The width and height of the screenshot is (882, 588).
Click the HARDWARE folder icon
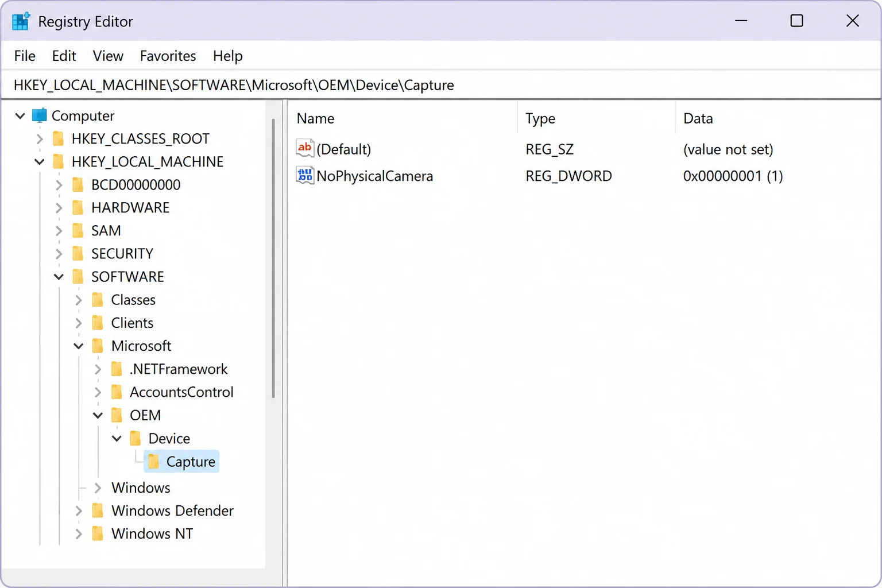(x=78, y=207)
